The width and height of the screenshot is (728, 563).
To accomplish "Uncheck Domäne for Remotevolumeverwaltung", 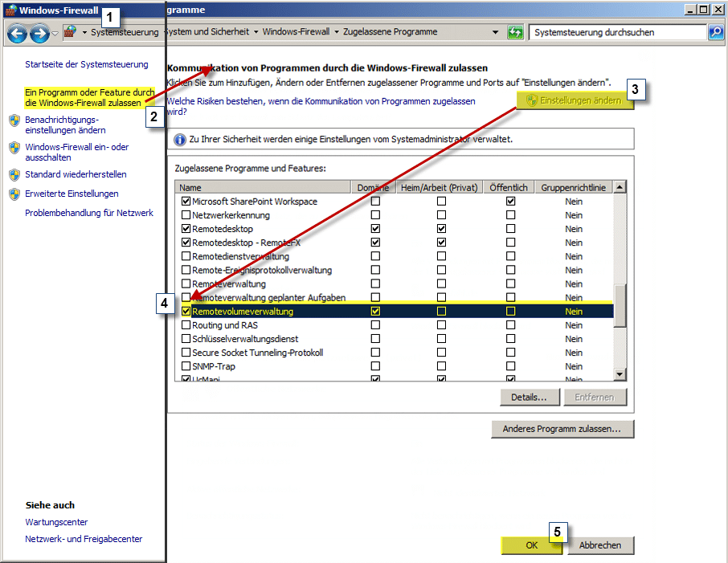I will coord(375,312).
